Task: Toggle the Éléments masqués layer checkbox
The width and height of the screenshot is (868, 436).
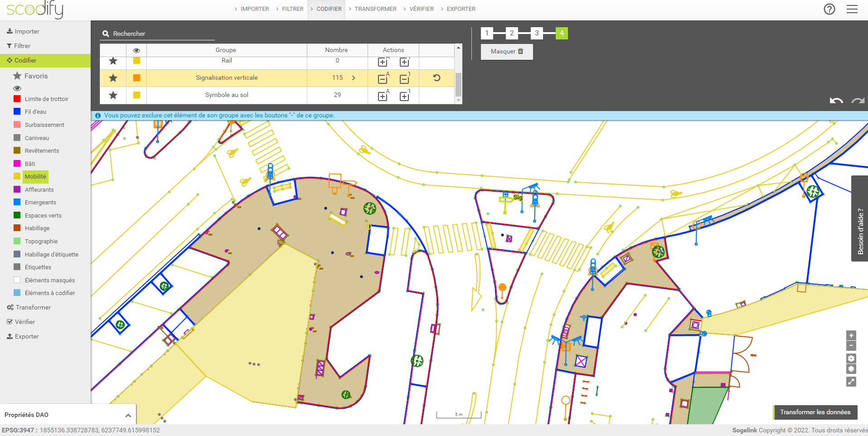Action: pyautogui.click(x=17, y=280)
